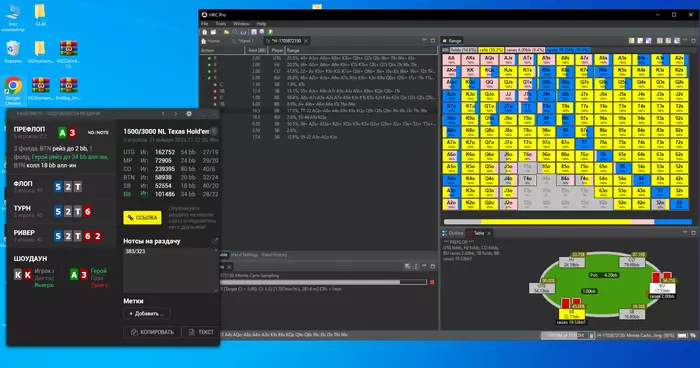The height and width of the screenshot is (368, 700).
Task: Toggle the calls (59.3%) legend chip
Action: tap(491, 50)
